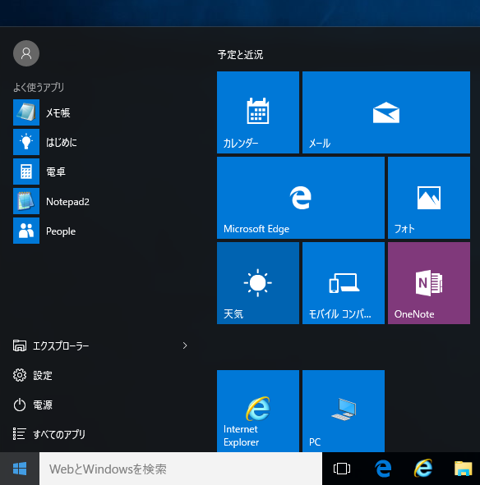Open the Internet Explorer tile
Image resolution: width=480 pixels, height=485 pixels.
[x=258, y=411]
